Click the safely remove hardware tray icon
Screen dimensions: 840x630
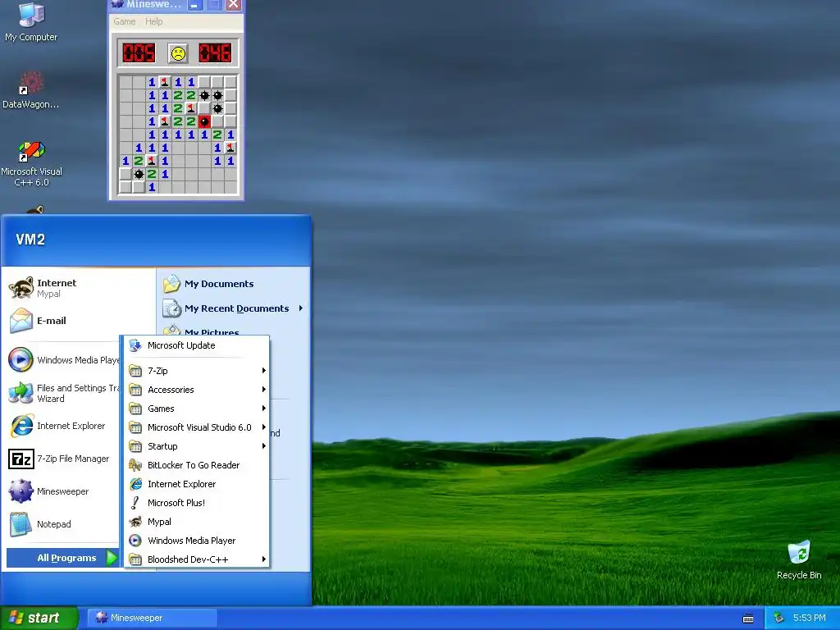[x=779, y=618]
